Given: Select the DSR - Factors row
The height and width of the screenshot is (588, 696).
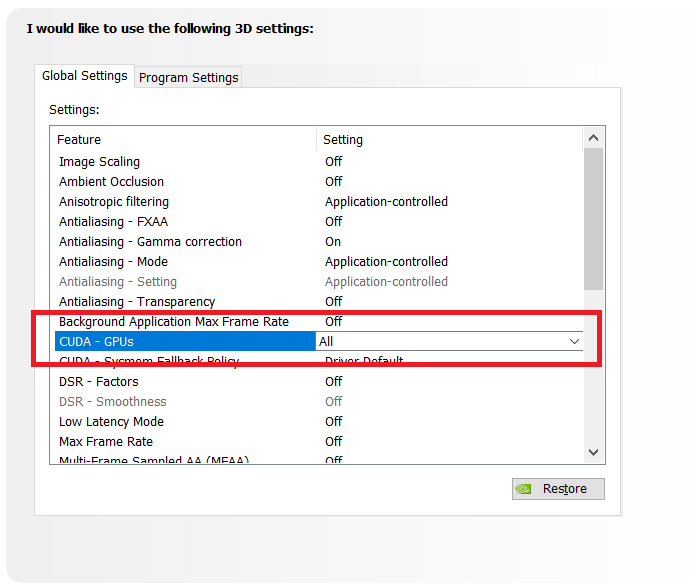Looking at the screenshot, I should [x=98, y=382].
